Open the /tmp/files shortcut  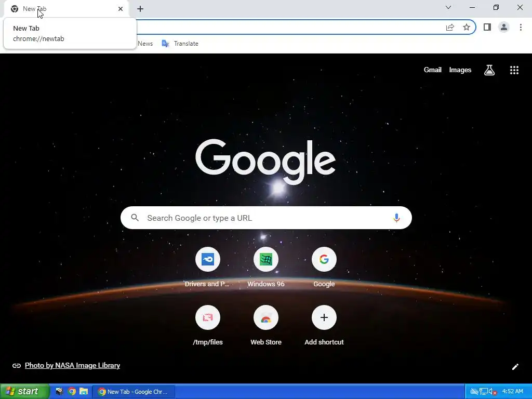tap(208, 326)
